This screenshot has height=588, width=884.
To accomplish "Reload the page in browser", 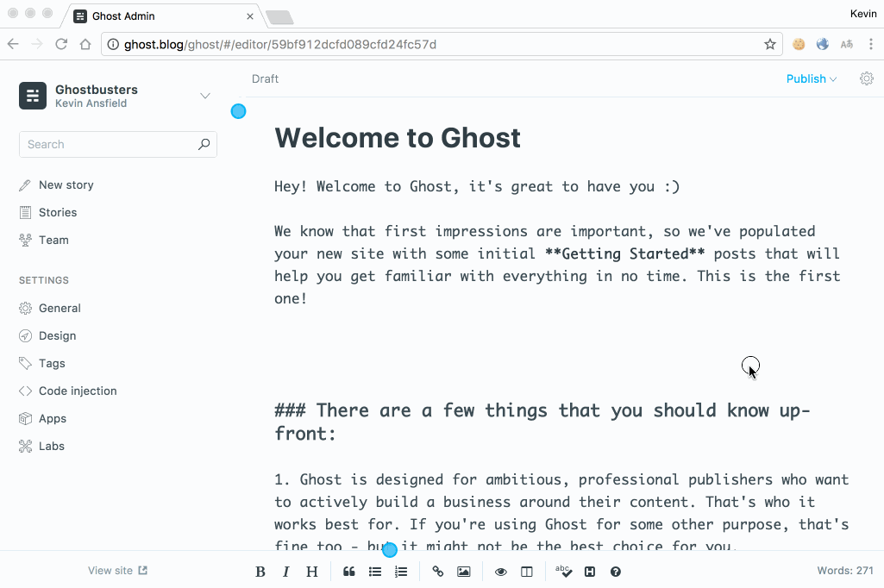I will click(x=61, y=44).
